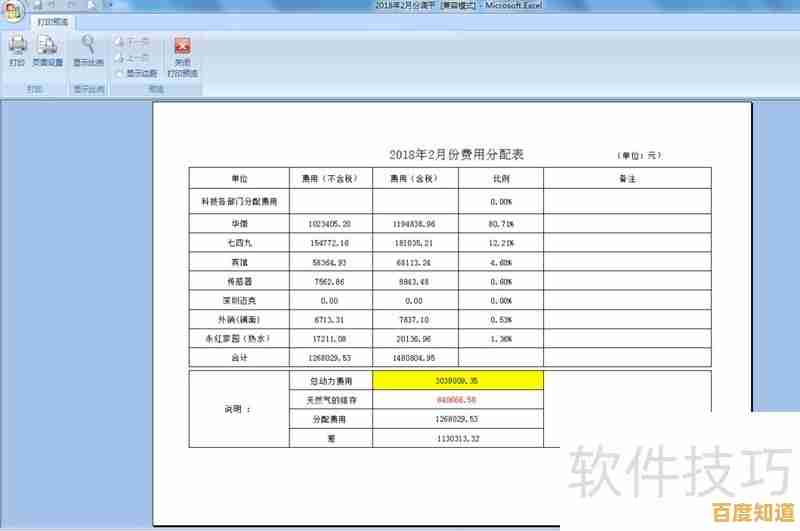Click the 华信 row ratio 80.71%
This screenshot has width=800, height=531.
(501, 223)
